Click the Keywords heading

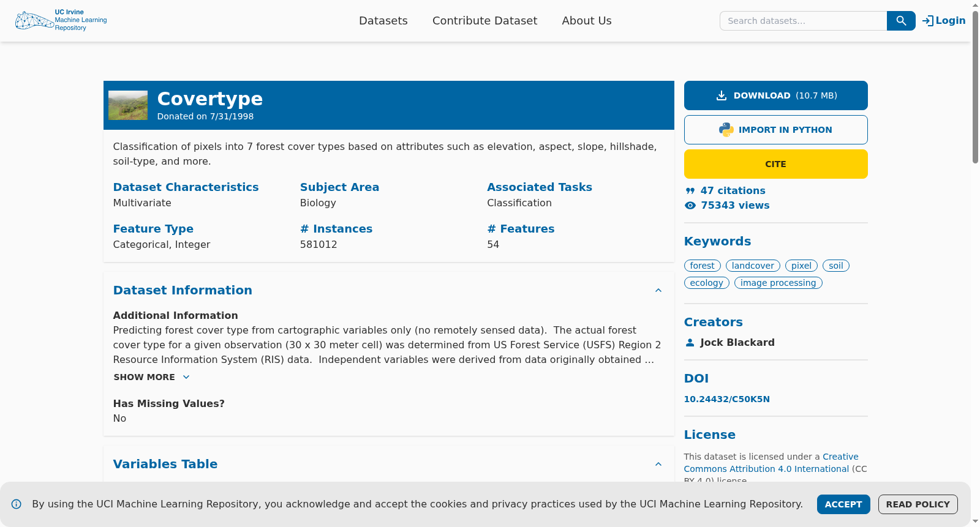pos(717,241)
